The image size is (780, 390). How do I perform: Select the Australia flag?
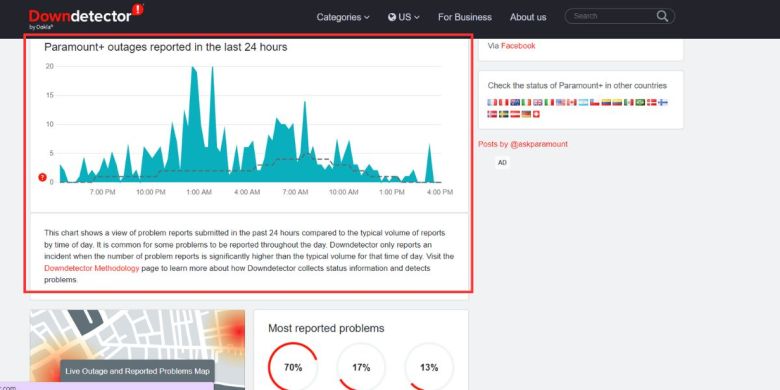point(515,102)
